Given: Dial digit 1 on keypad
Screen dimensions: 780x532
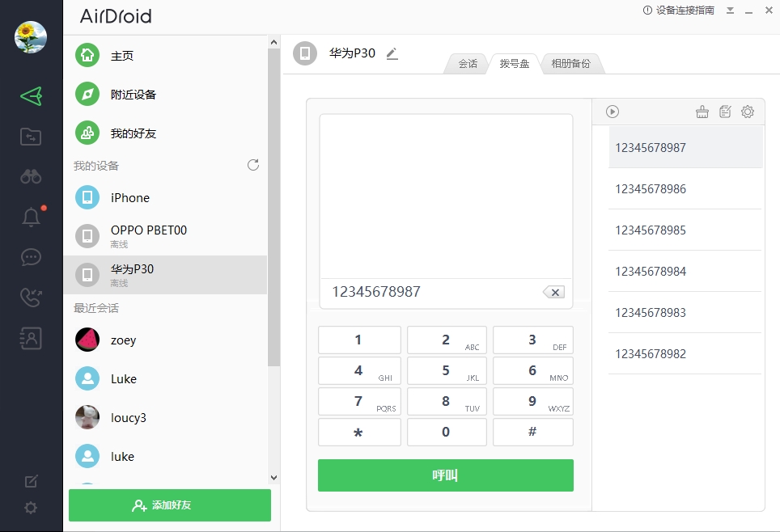Looking at the screenshot, I should (359, 340).
